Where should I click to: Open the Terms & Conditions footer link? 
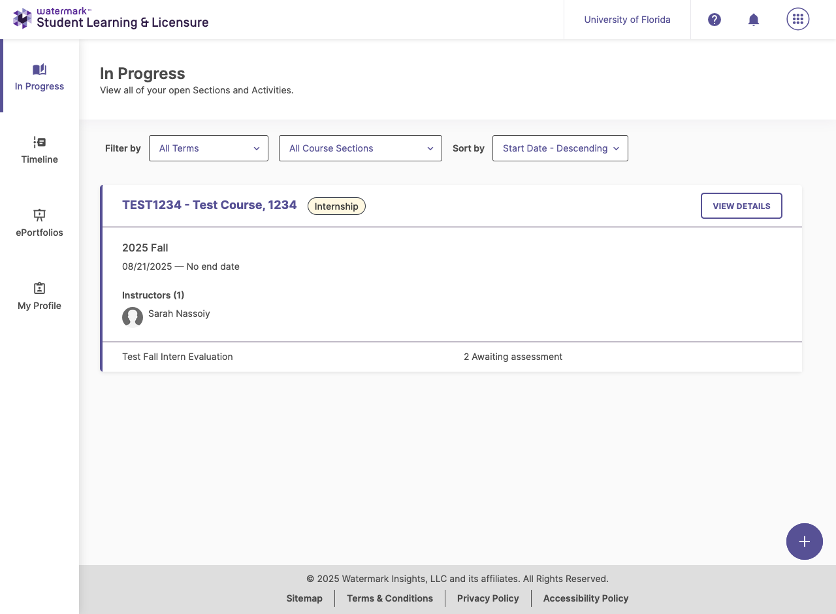point(390,598)
